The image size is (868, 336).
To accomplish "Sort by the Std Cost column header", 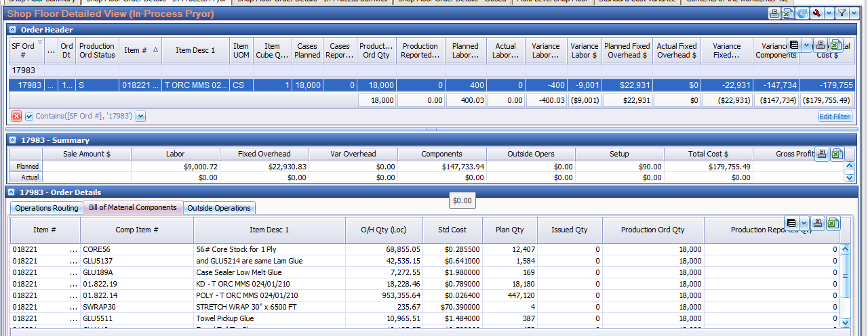I will [x=453, y=230].
